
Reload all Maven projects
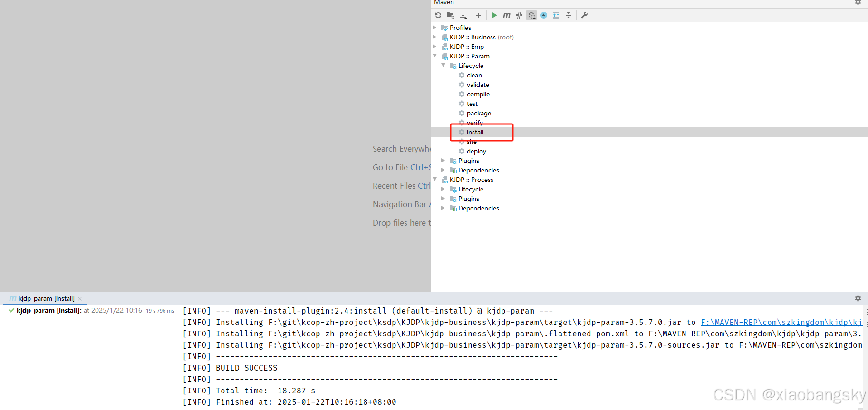[x=438, y=15]
